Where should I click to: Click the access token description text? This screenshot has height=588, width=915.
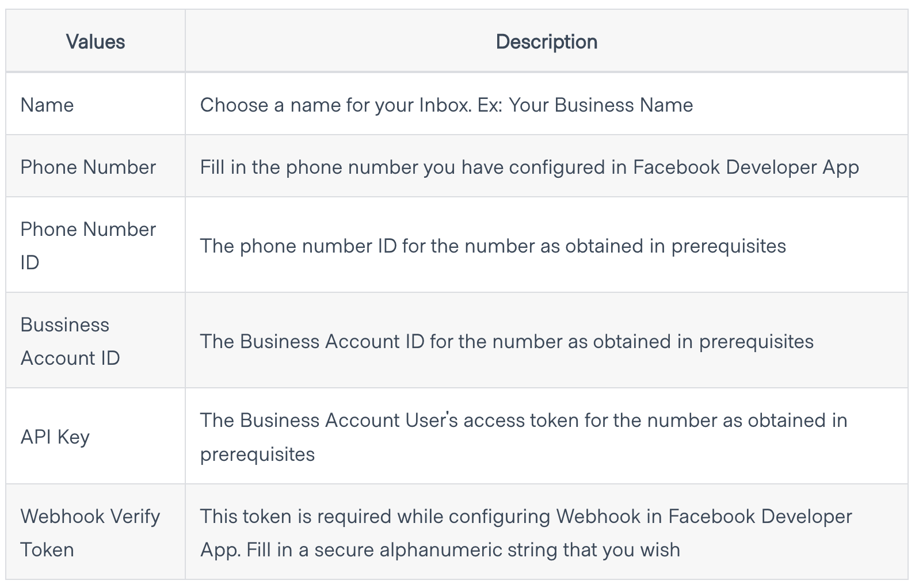coord(523,421)
